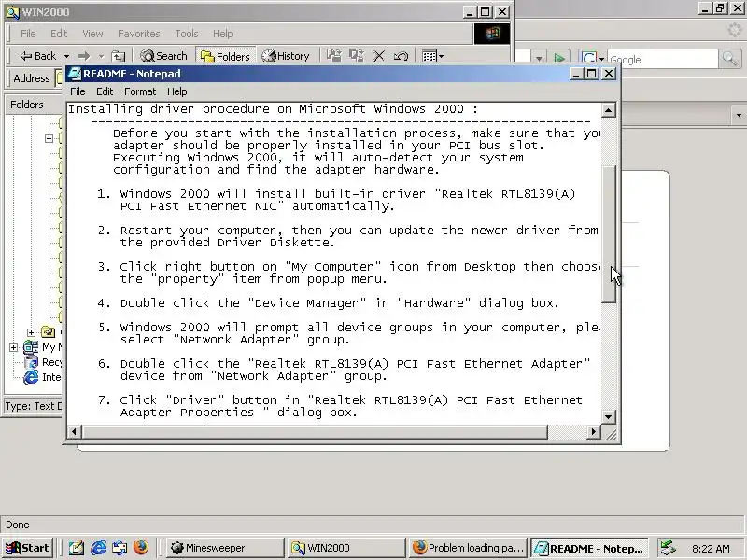Open the Back history dropdown arrow
The height and width of the screenshot is (560, 747).
pyautogui.click(x=66, y=56)
